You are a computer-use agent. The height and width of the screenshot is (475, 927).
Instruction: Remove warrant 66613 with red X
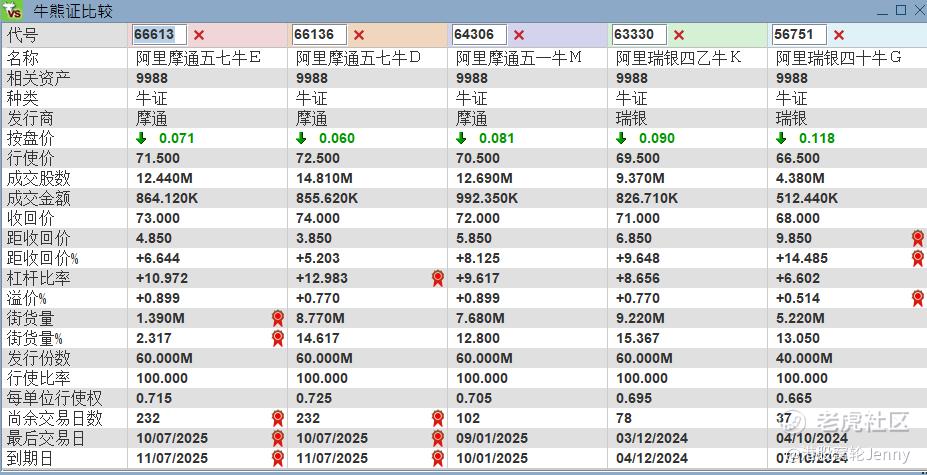pyautogui.click(x=199, y=35)
